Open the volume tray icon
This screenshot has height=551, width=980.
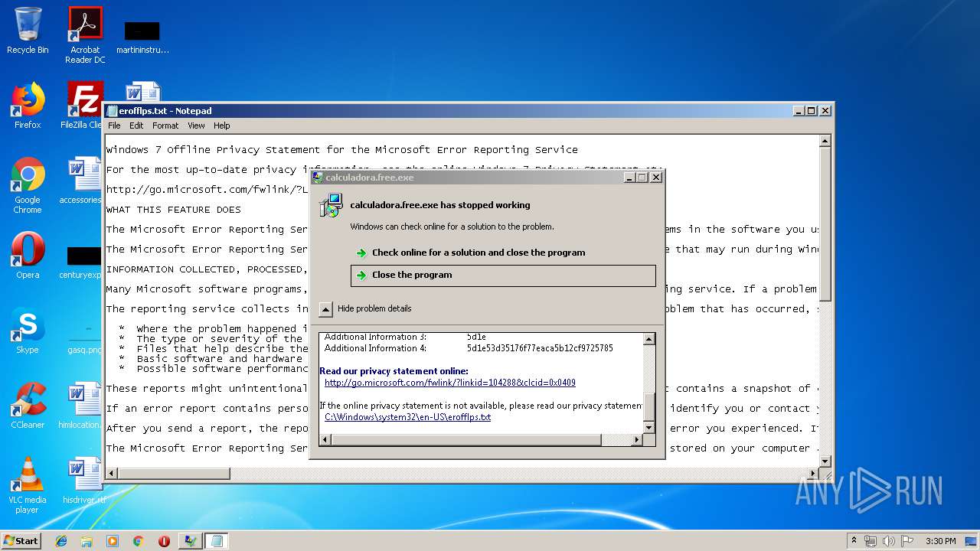[888, 541]
